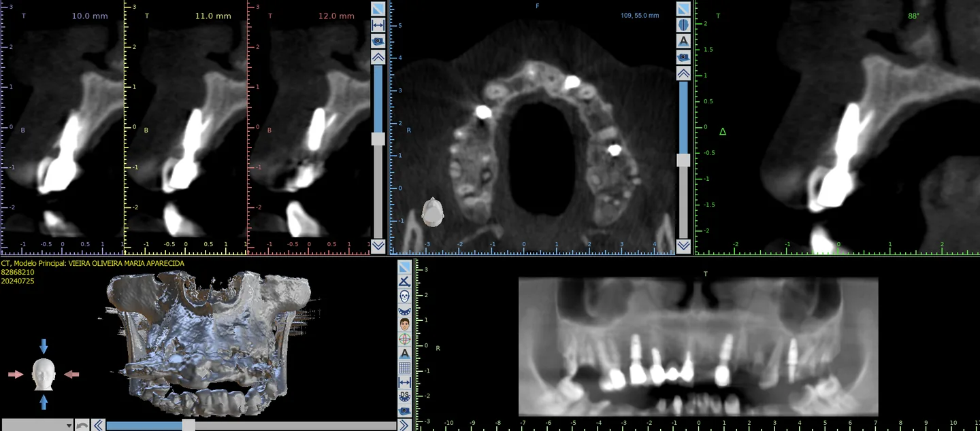Click the snapshot camera icon in axial view toolbar
Screen dimensions: 980x431
[x=684, y=57]
